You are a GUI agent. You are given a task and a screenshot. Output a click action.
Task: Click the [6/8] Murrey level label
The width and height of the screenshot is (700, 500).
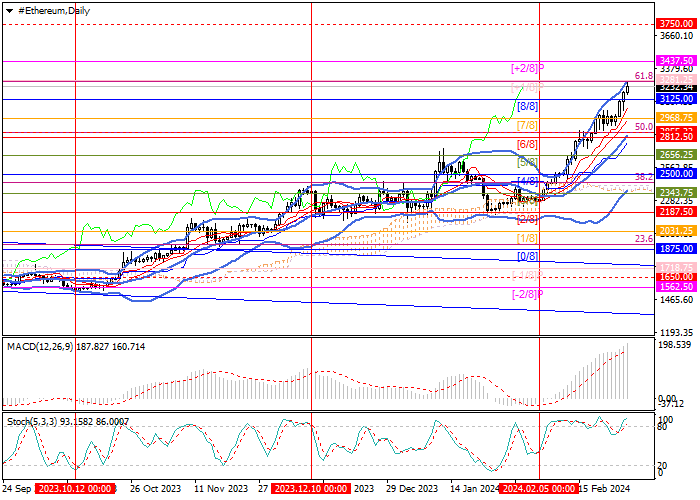click(x=528, y=145)
